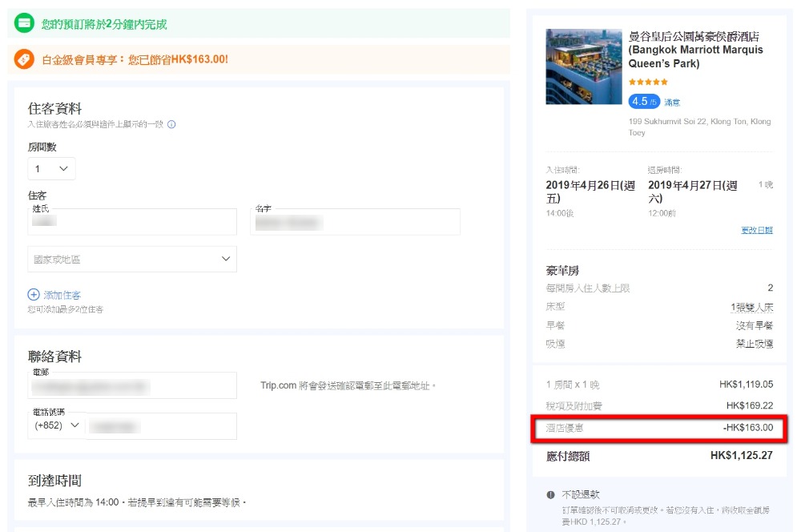Screen dimensions: 801x532
Task: Open the 房間數 room count dropdown
Action: tap(51, 169)
